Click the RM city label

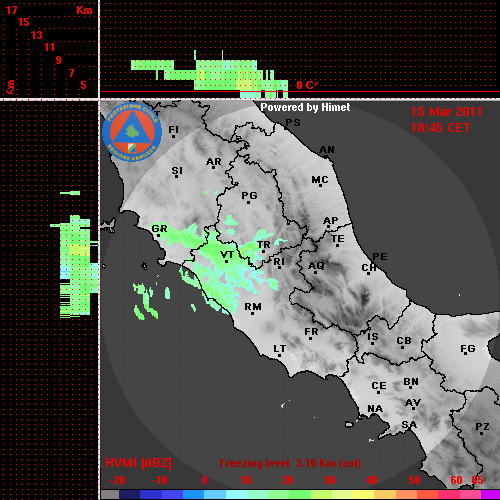pos(253,307)
